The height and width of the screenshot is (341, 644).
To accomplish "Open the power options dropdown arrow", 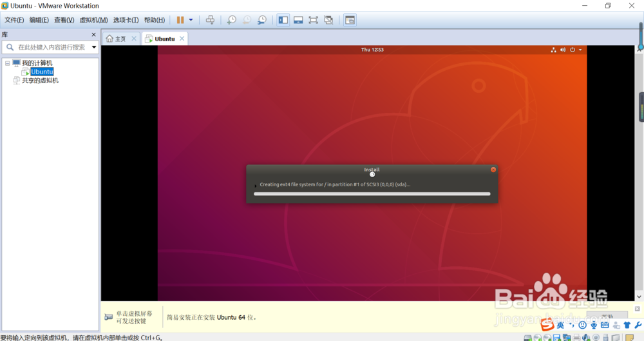I will pyautogui.click(x=191, y=20).
